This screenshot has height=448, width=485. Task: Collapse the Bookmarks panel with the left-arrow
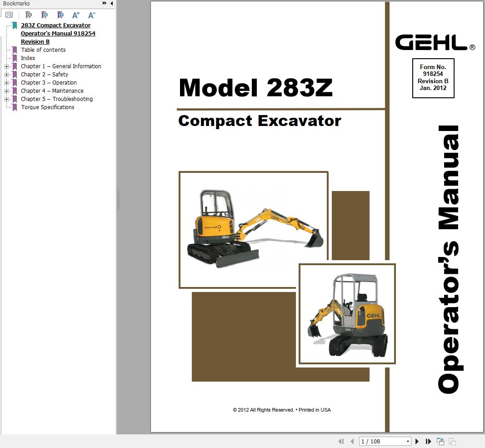point(111,3)
